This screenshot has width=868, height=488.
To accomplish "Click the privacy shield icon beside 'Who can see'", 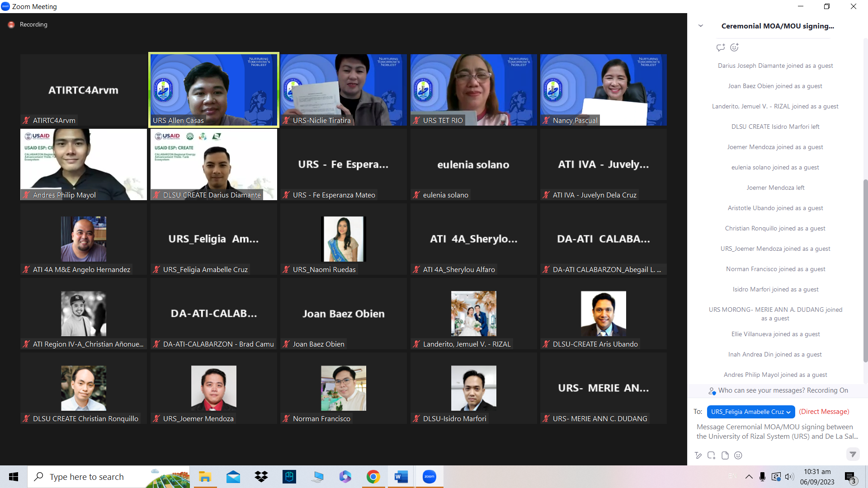I will (x=712, y=391).
